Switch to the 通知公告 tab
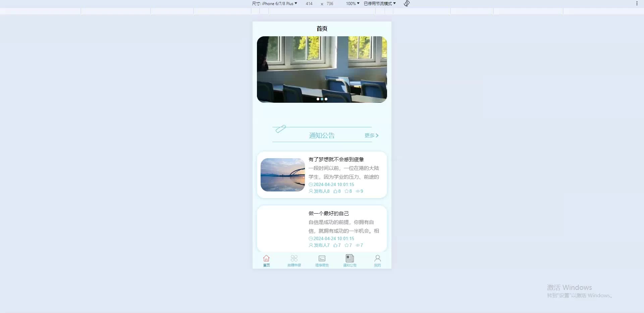 [x=350, y=261]
